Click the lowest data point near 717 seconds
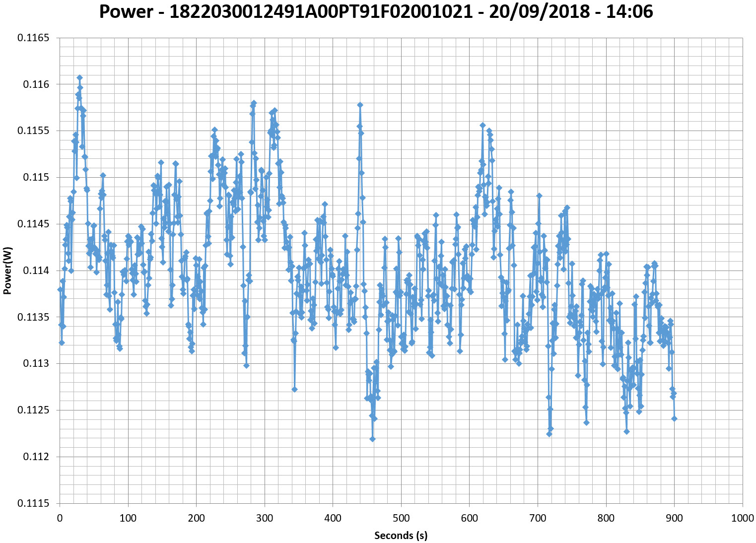756x543 pixels. tap(549, 434)
